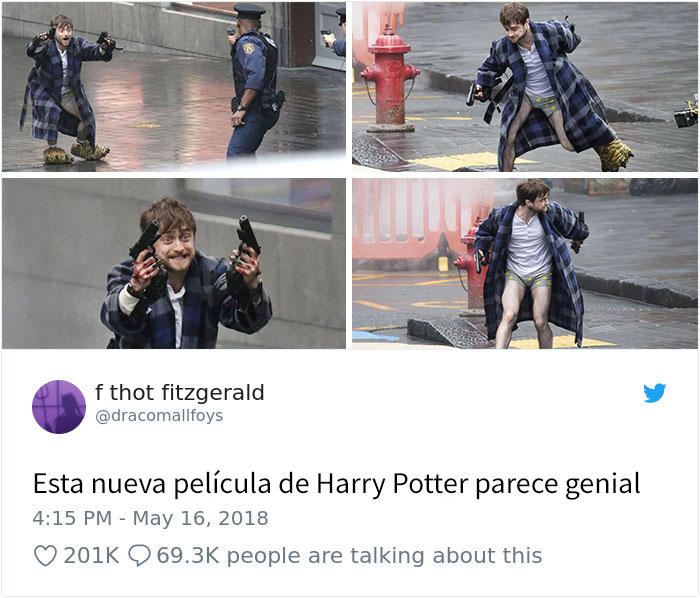The image size is (700, 598).
Task: Open replies via the speech bubble icon
Action: point(139,556)
